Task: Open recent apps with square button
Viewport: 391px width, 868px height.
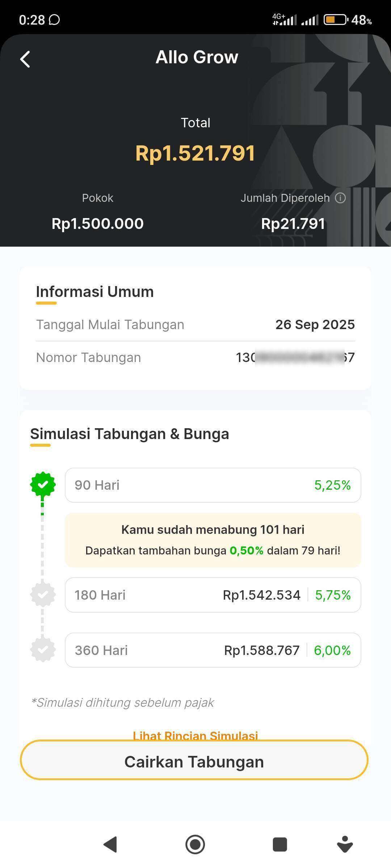Action: click(x=279, y=844)
